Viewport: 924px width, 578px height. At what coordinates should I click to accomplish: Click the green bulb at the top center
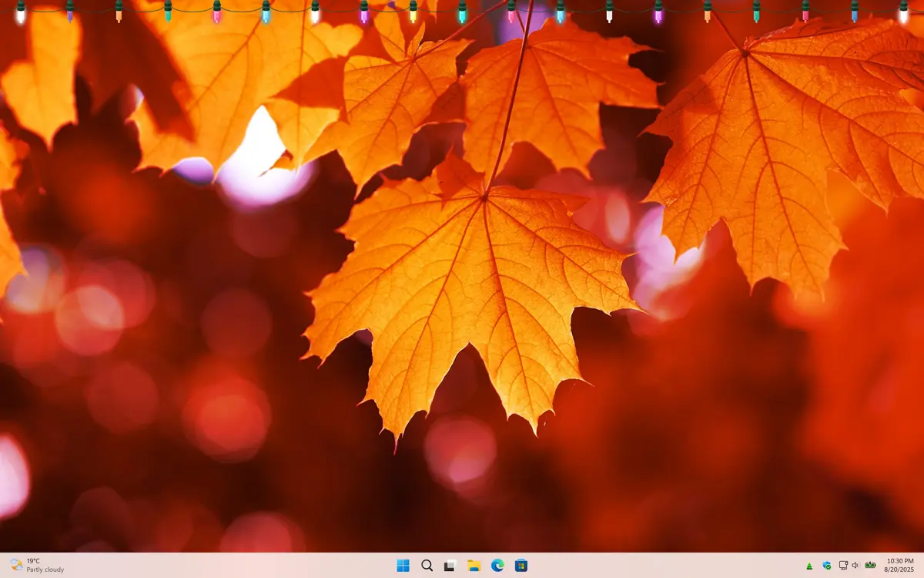click(463, 12)
